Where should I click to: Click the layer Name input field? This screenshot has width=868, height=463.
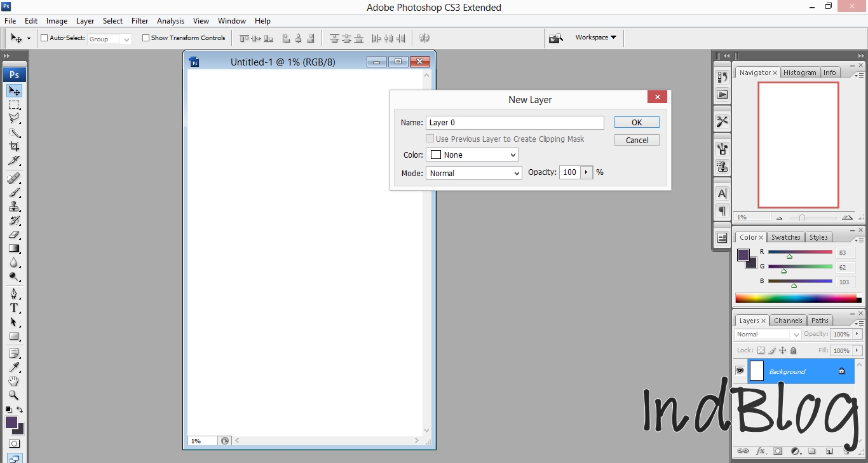(515, 123)
